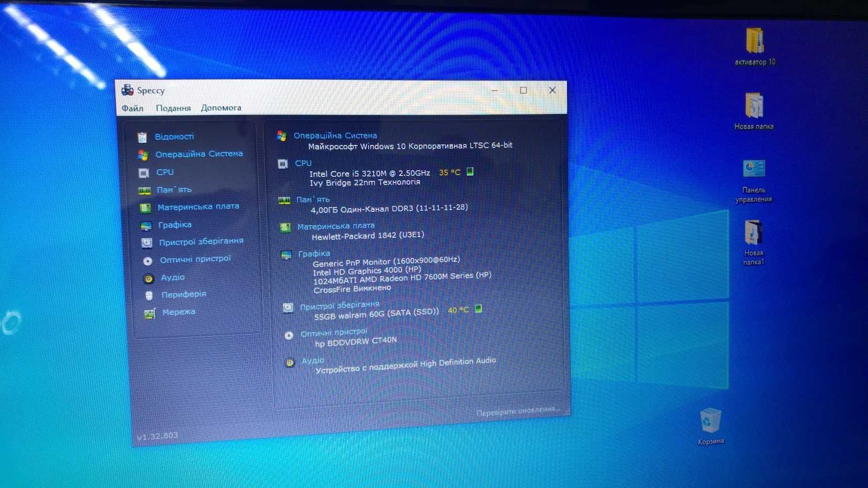
Task: Click the green SSD temperature indicator
Action: [x=479, y=308]
